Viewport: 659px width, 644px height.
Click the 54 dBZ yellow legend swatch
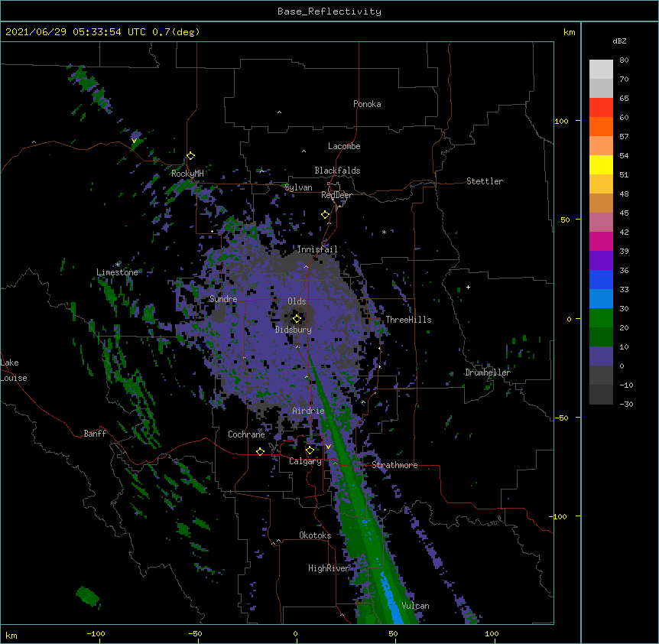tap(601, 164)
